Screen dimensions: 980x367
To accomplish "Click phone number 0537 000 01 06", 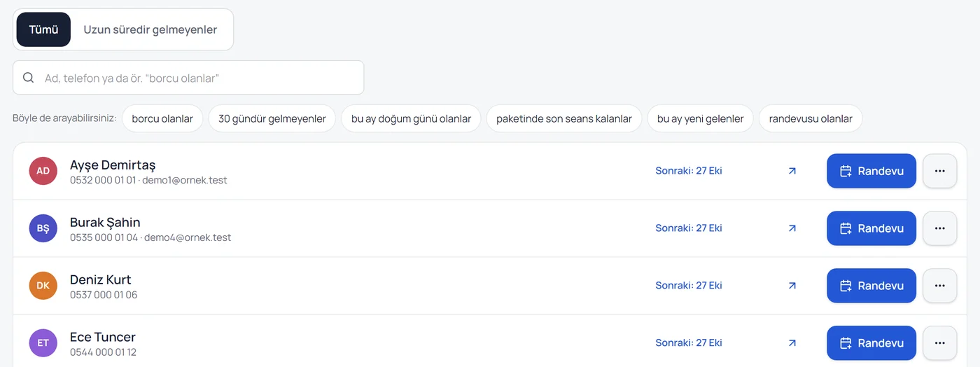I will pos(104,295).
